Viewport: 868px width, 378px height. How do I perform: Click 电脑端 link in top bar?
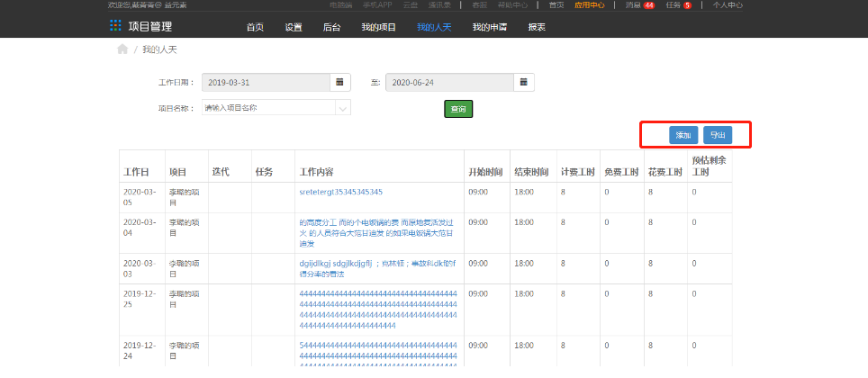340,5
